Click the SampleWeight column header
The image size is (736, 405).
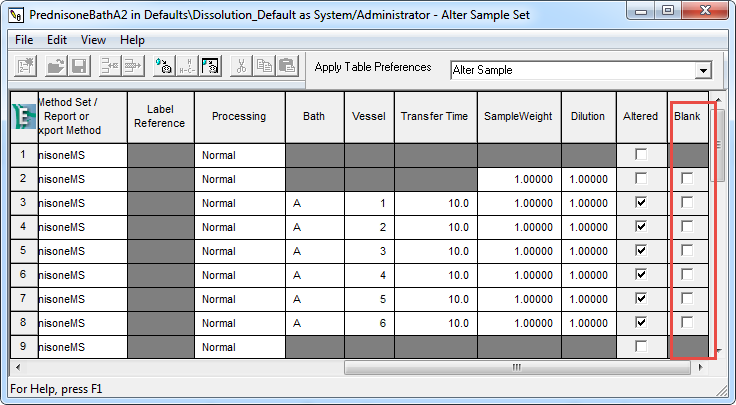coord(519,117)
